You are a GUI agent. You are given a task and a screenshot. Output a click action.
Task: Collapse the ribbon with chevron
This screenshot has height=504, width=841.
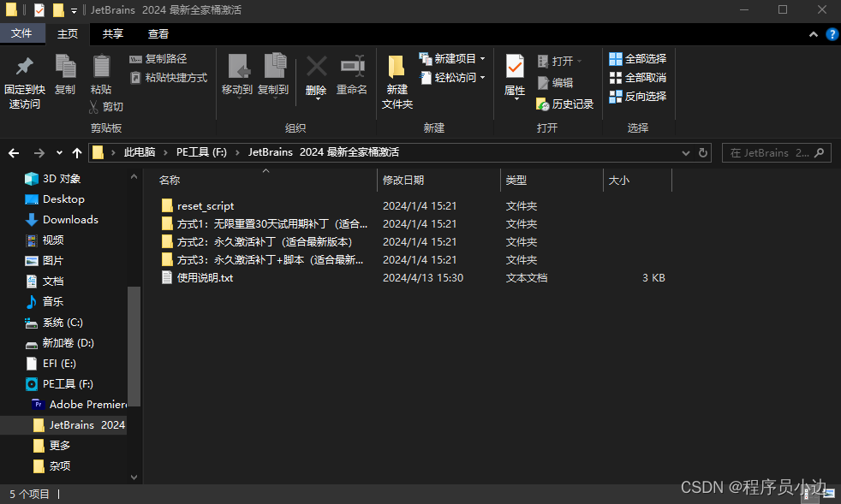tap(813, 34)
